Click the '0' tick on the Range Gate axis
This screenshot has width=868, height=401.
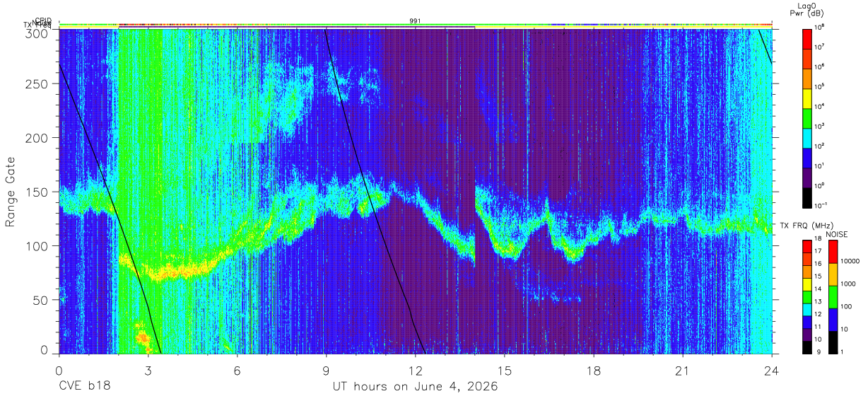[45, 349]
